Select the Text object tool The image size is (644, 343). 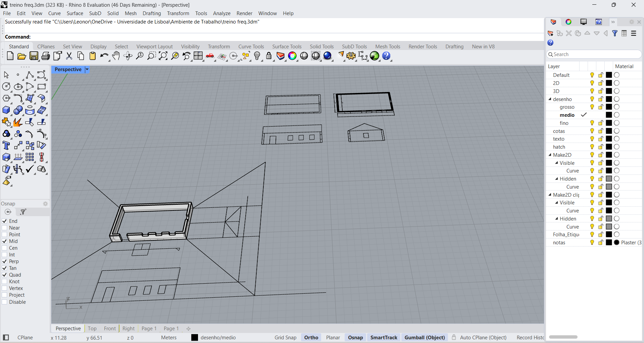(x=6, y=146)
